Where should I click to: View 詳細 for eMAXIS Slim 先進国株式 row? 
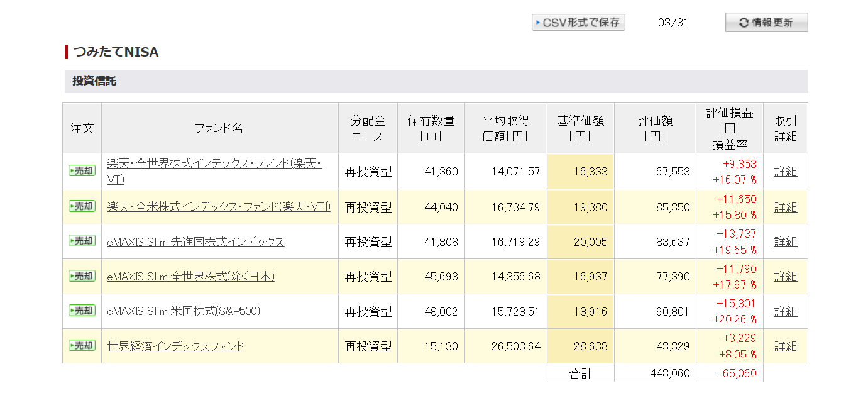click(x=785, y=241)
